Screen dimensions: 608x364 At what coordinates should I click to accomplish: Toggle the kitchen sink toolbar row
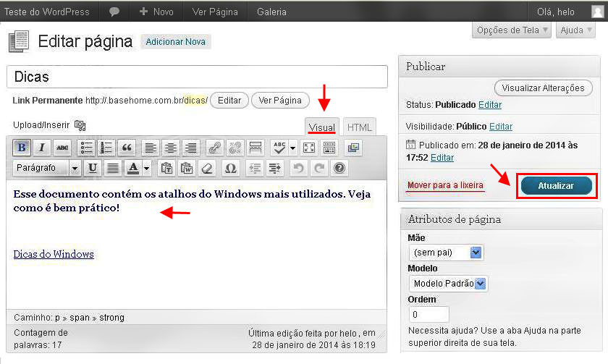click(329, 148)
